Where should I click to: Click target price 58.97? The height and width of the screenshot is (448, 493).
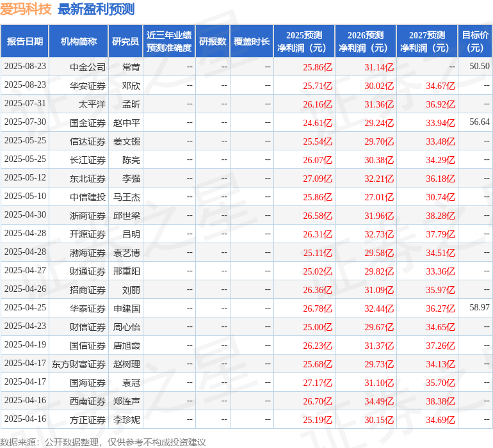click(480, 307)
